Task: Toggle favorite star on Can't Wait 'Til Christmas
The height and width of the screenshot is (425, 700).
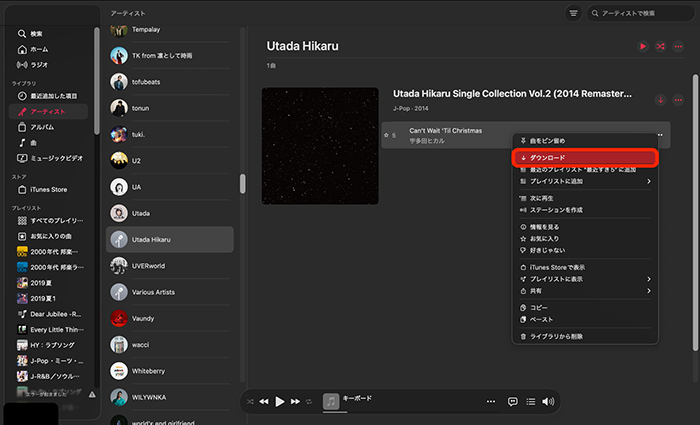Action: coord(386,135)
